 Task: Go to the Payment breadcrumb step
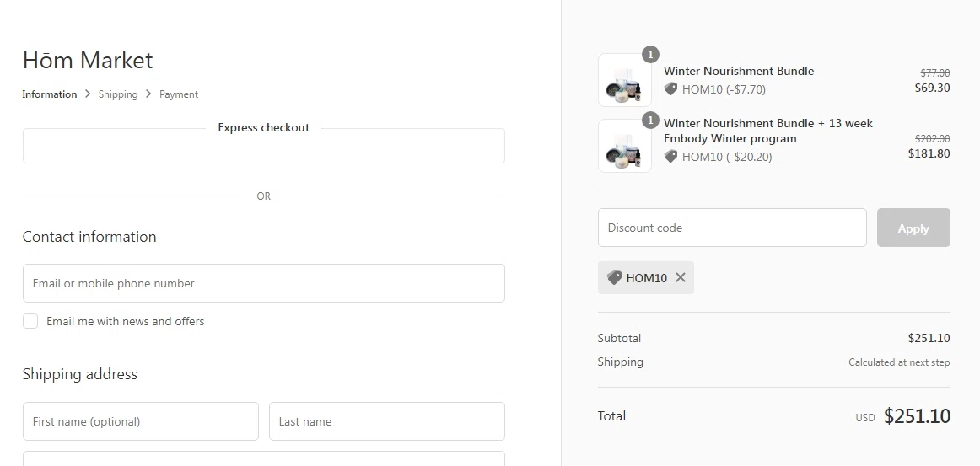tap(179, 94)
